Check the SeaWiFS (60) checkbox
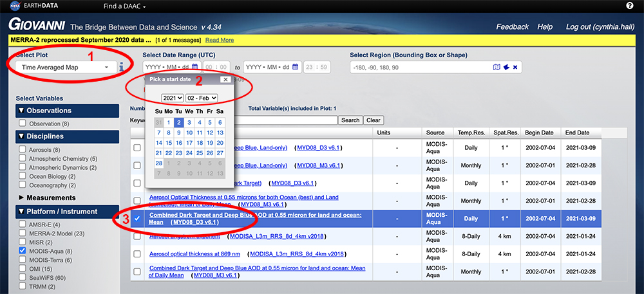This screenshot has height=294, width=644. click(x=22, y=277)
